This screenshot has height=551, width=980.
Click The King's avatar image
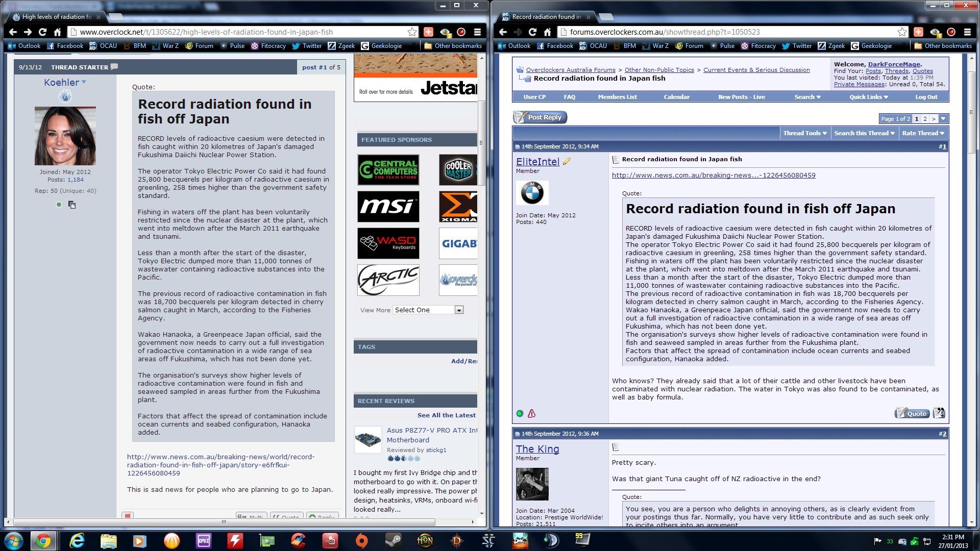click(x=532, y=484)
